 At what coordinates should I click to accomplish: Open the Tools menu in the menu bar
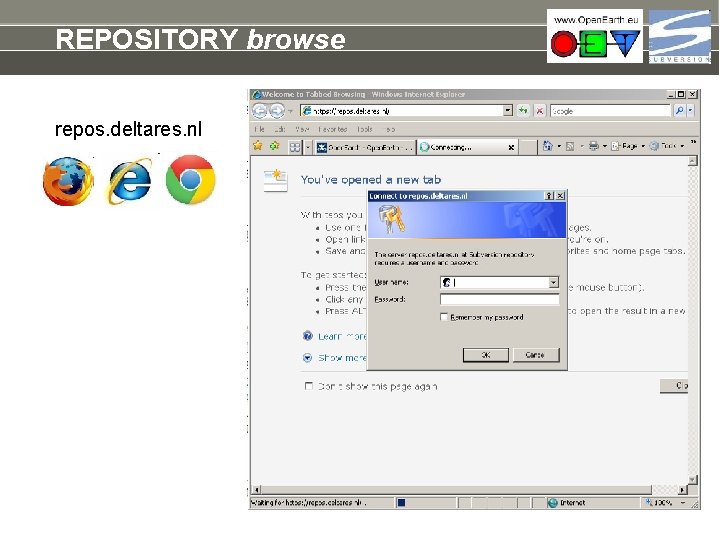pyautogui.click(x=365, y=129)
